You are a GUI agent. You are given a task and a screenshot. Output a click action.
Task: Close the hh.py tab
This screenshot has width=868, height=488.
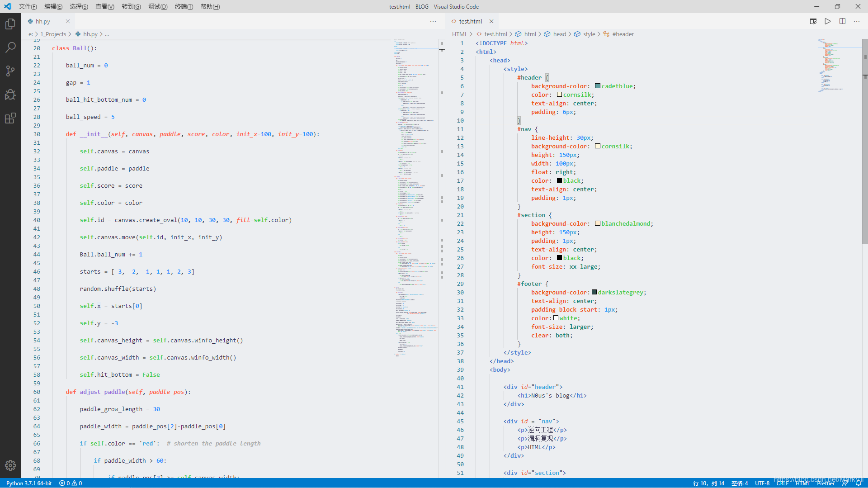[68, 21]
